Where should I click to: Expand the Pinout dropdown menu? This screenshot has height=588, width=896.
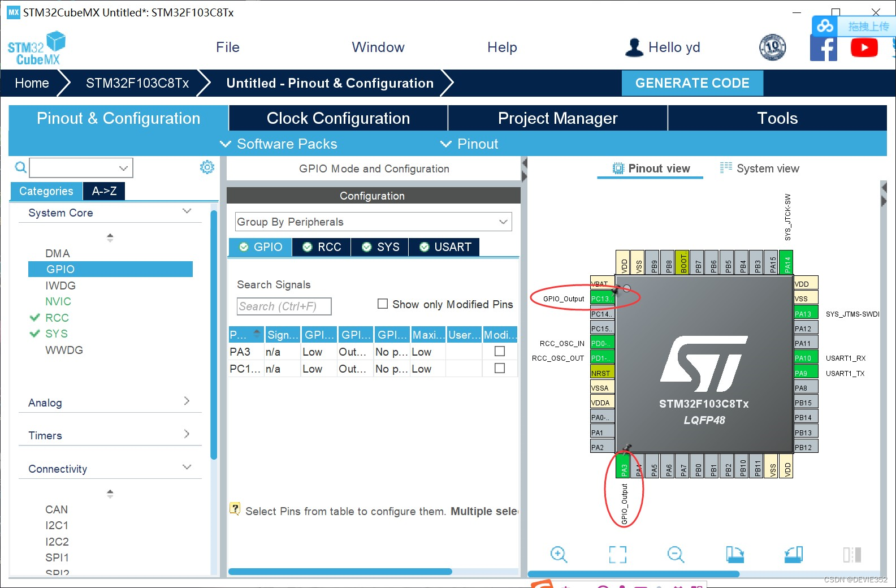(469, 144)
